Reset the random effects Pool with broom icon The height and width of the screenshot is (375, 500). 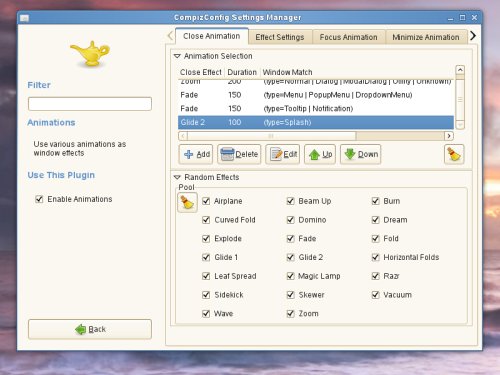(x=187, y=202)
